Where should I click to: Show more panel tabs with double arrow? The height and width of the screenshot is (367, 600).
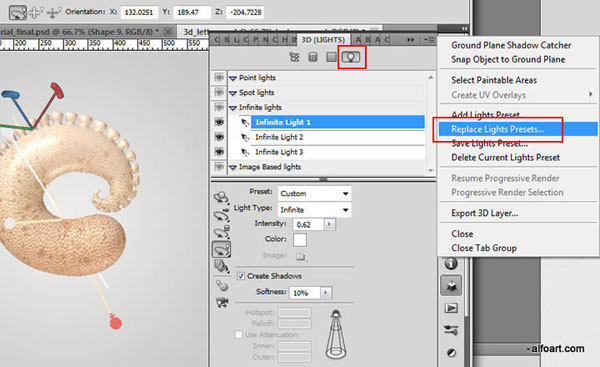410,39
